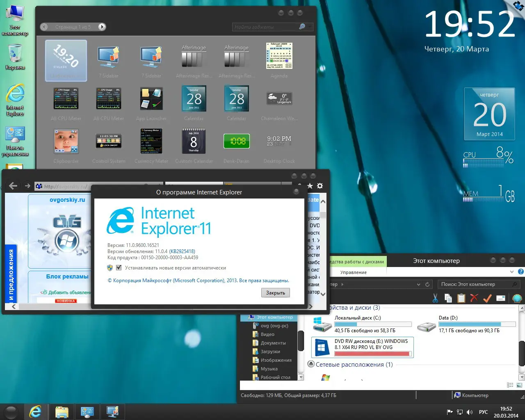Select the Denk-Daran green clock gadget
Screen dimensions: 525x420
[237, 146]
